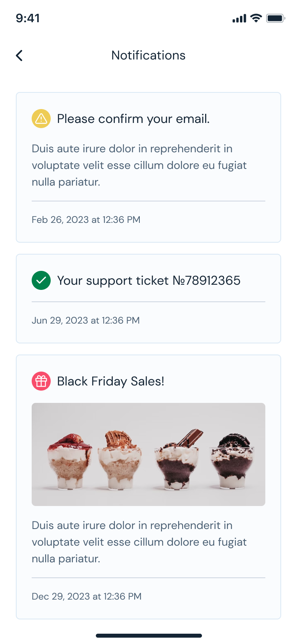Click the Jun 29, 2023 timestamp
This screenshot has height=644, width=297.
click(x=86, y=320)
